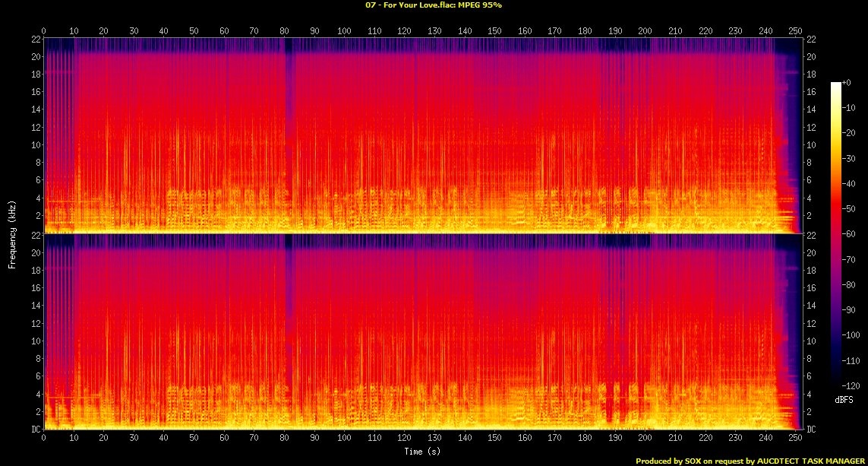Click the title "07 - For Your Love.flac: MPEG 95%"
This screenshot has height=466, width=868.
[434, 5]
